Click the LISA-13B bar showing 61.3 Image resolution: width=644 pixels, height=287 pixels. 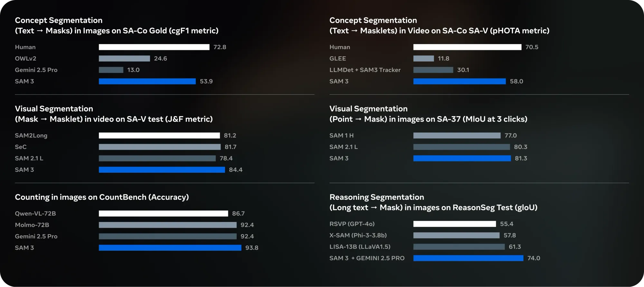coord(459,247)
